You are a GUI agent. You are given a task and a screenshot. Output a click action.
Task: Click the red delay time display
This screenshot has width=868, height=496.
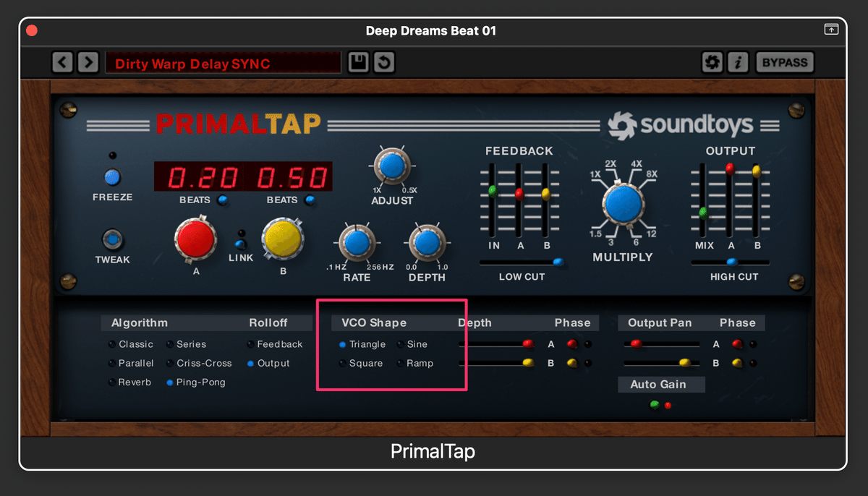coord(243,176)
